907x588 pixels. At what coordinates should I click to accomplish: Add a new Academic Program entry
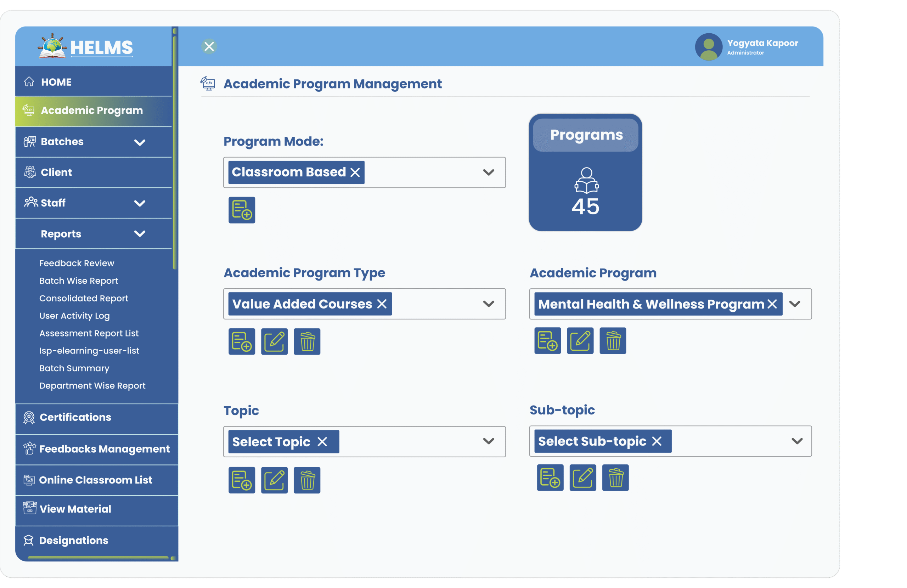(x=547, y=341)
